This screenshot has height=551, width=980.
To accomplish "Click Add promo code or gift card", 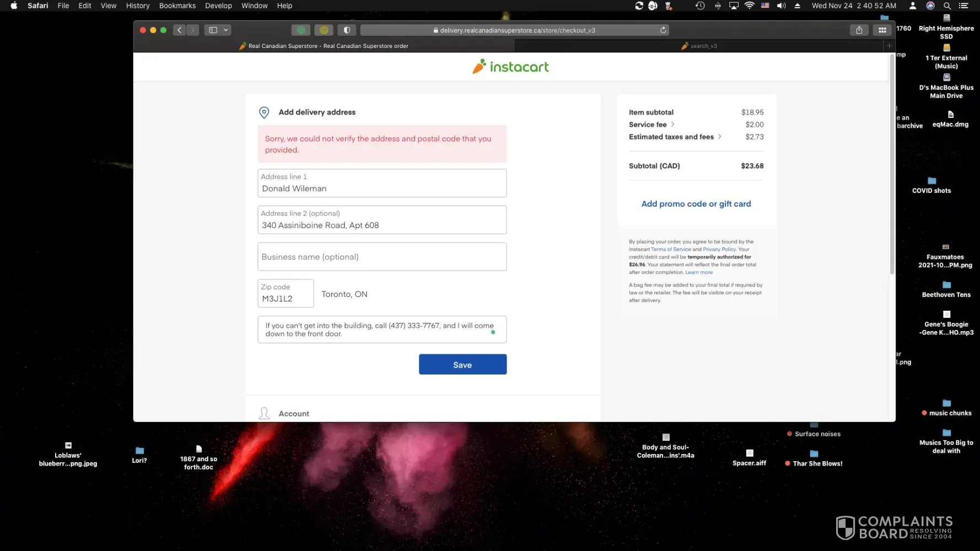I will click(x=696, y=204).
